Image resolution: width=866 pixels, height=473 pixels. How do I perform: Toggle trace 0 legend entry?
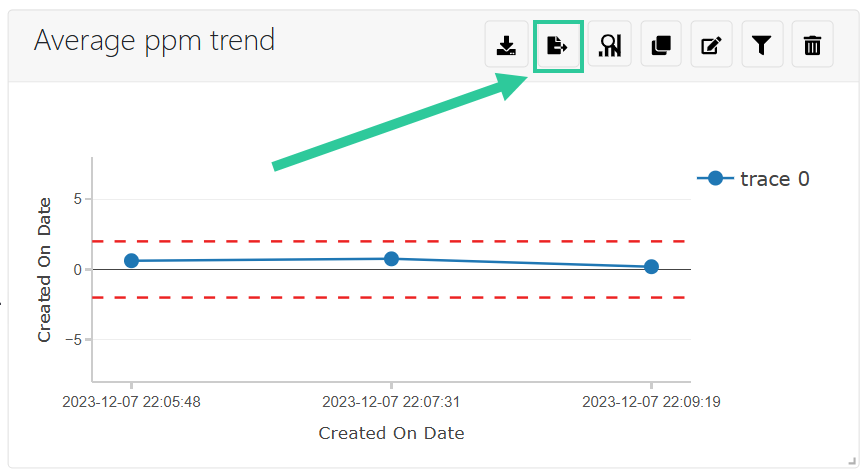tap(753, 178)
